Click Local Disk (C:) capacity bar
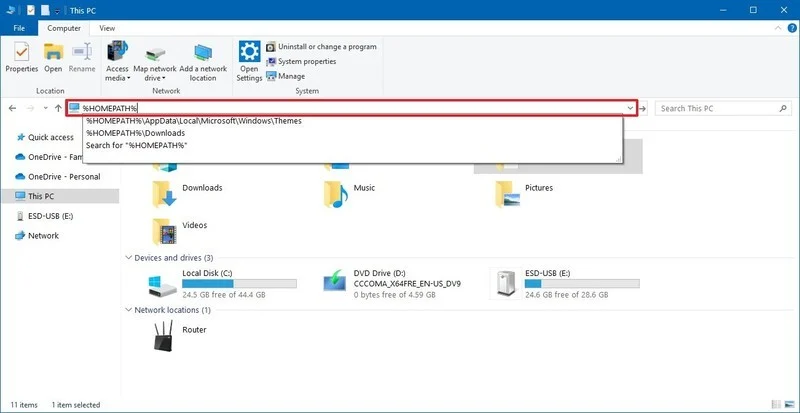Viewport: 800px width, 413px height. coord(239,284)
